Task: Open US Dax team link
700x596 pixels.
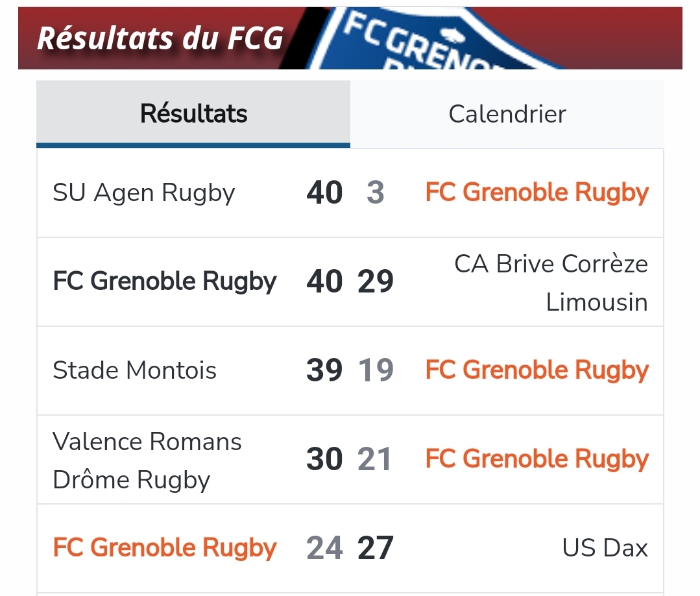Action: pyautogui.click(x=605, y=548)
